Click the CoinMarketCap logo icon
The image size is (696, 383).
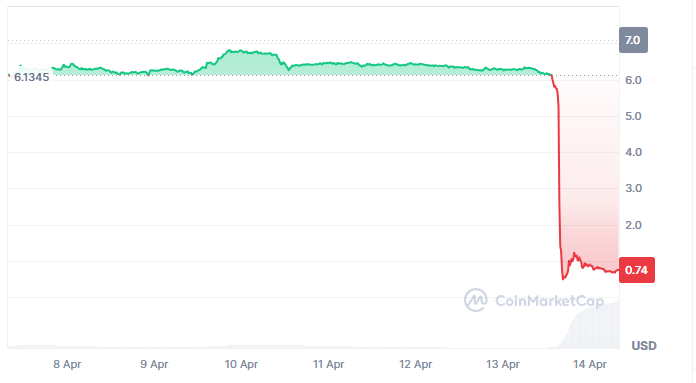pyautogui.click(x=476, y=300)
